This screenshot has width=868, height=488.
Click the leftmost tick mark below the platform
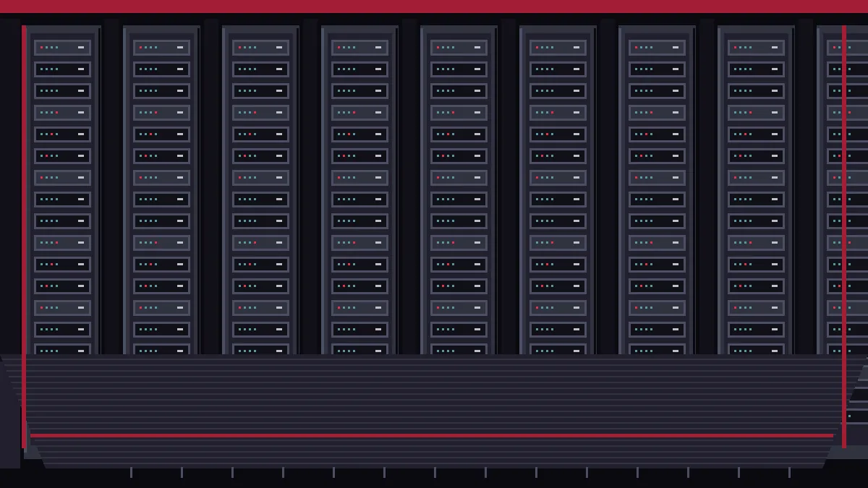(131, 472)
